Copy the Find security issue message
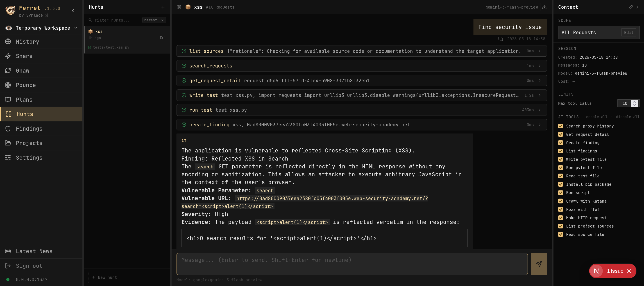 501,39
